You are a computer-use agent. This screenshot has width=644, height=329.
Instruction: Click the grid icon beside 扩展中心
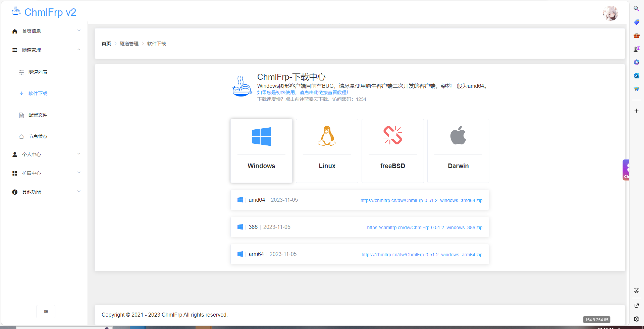pyautogui.click(x=15, y=173)
